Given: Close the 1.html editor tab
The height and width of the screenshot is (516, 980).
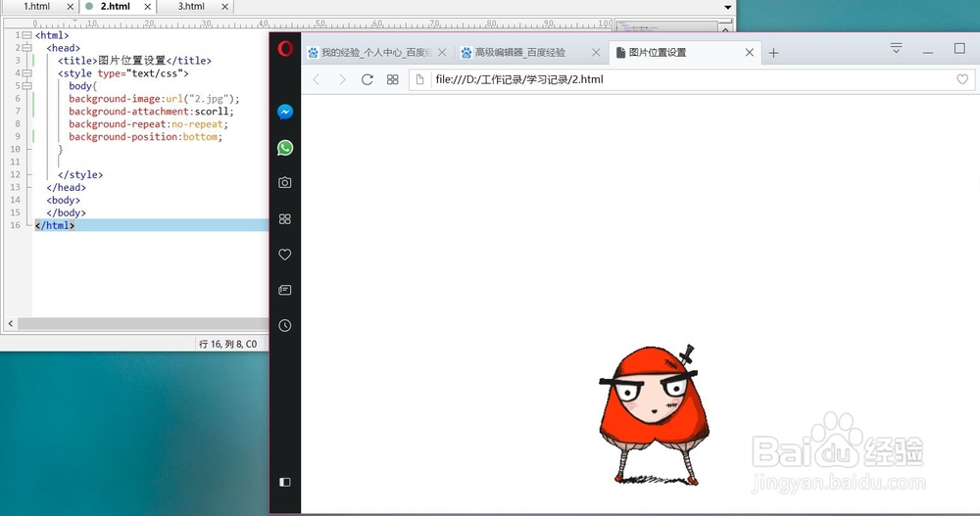Looking at the screenshot, I should (70, 7).
